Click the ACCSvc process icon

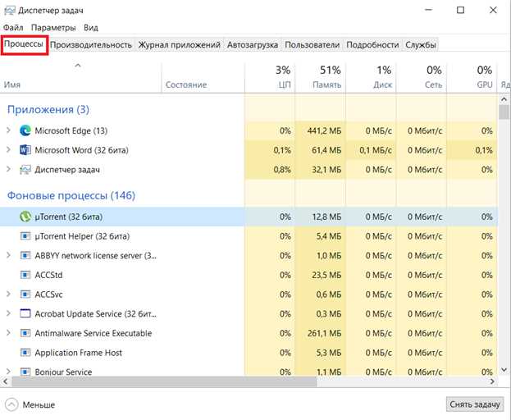(25, 294)
